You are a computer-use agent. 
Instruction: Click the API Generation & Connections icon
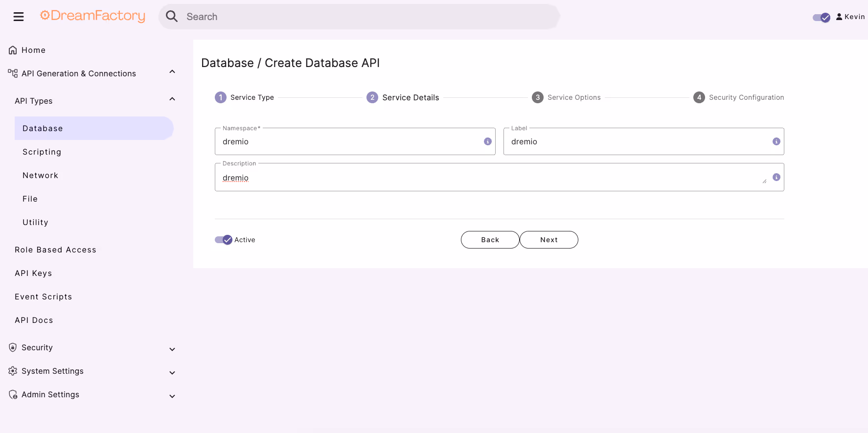(13, 73)
